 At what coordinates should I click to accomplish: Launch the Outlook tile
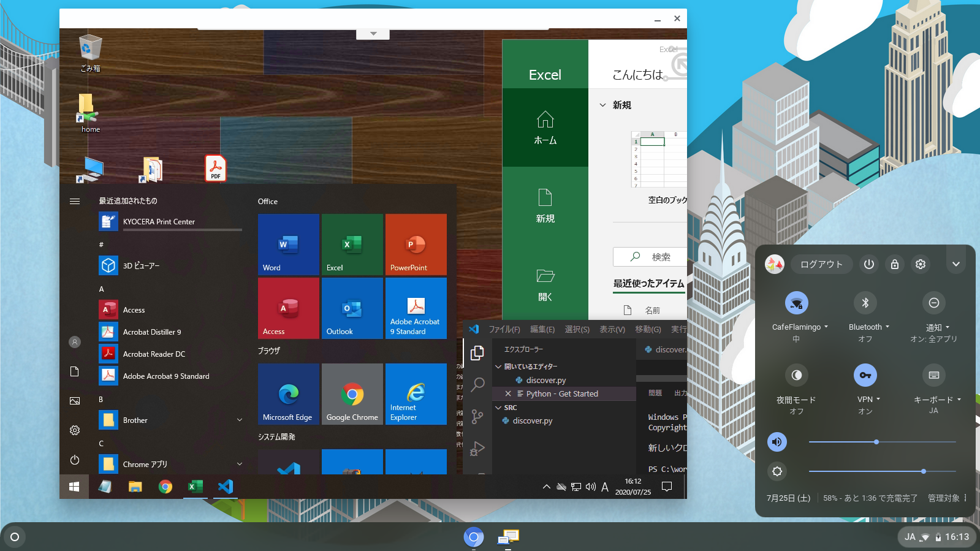(x=352, y=308)
